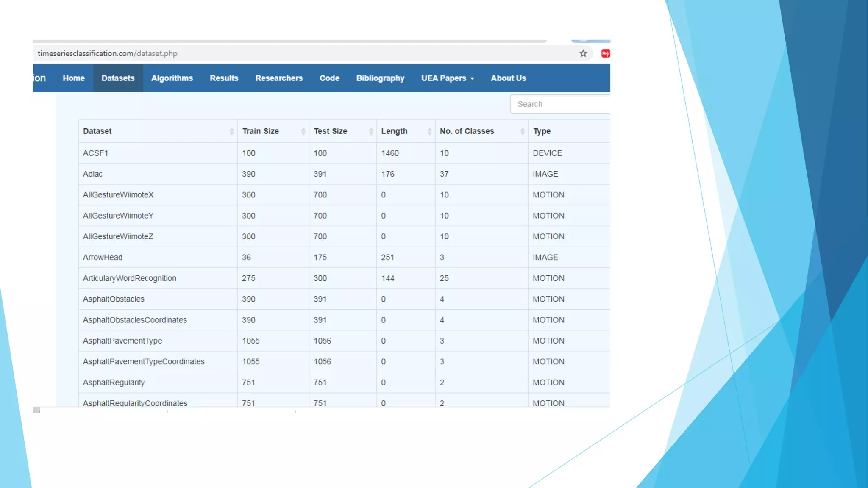The width and height of the screenshot is (868, 488).
Task: Click the bookmark star icon
Action: [x=583, y=53]
